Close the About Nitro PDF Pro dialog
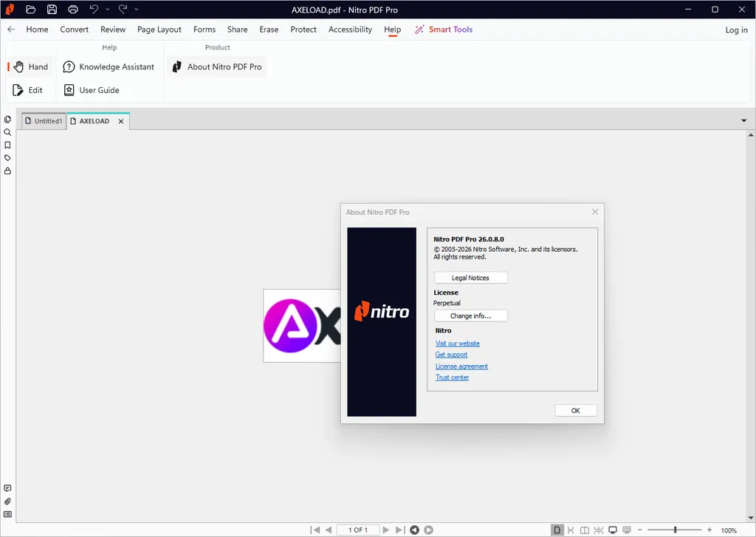756x537 pixels. 595,212
